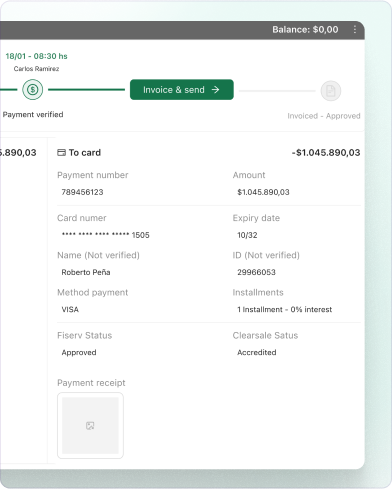The width and height of the screenshot is (392, 489).
Task: Select the masked card number ending 1505
Action: pyautogui.click(x=105, y=235)
